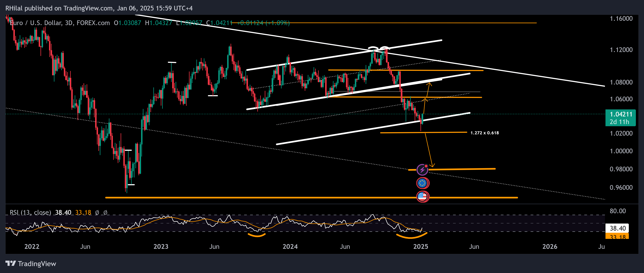Click the 1.02000 price axis label
Screen dimensions: 644x273
tap(621, 133)
